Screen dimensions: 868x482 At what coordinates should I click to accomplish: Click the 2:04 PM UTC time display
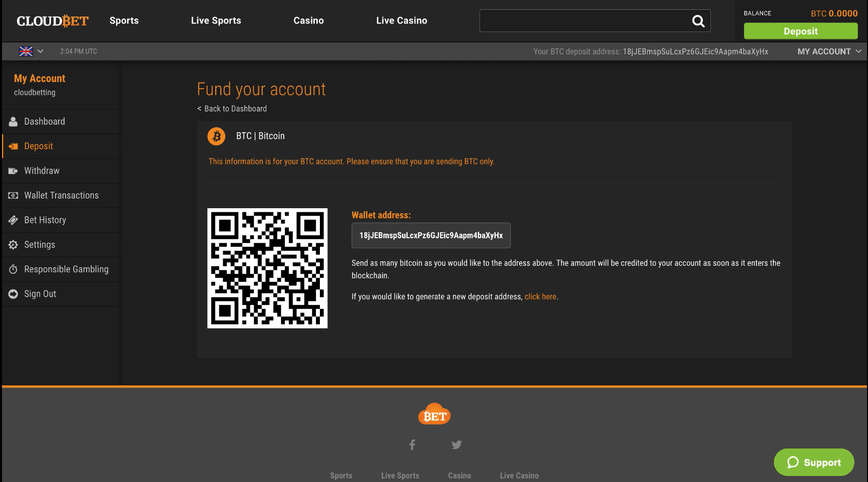pyautogui.click(x=79, y=51)
